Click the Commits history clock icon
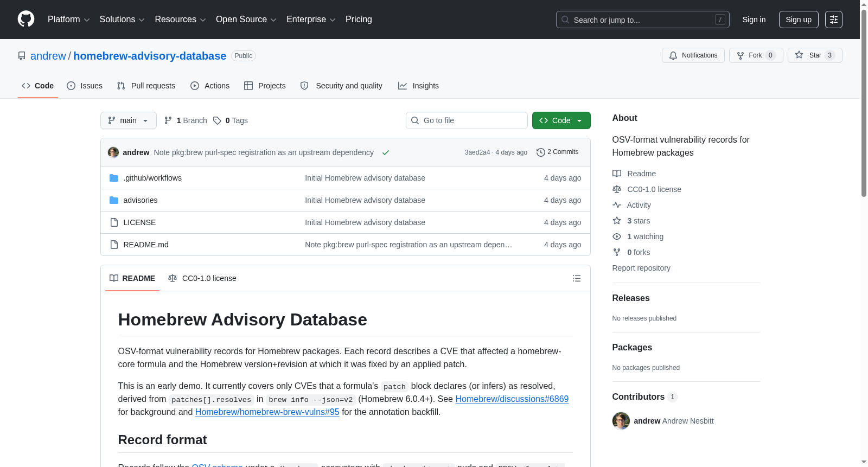The image size is (868, 467). (x=540, y=152)
